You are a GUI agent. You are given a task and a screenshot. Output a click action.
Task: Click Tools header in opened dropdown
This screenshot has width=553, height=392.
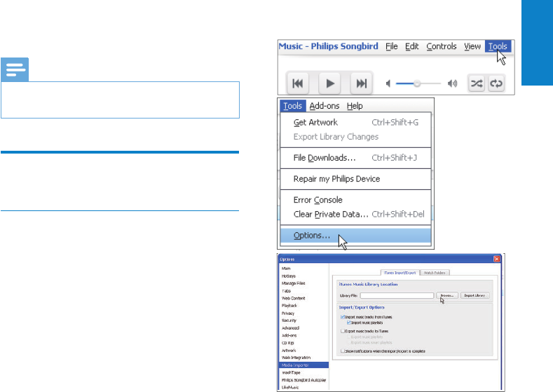[293, 106]
